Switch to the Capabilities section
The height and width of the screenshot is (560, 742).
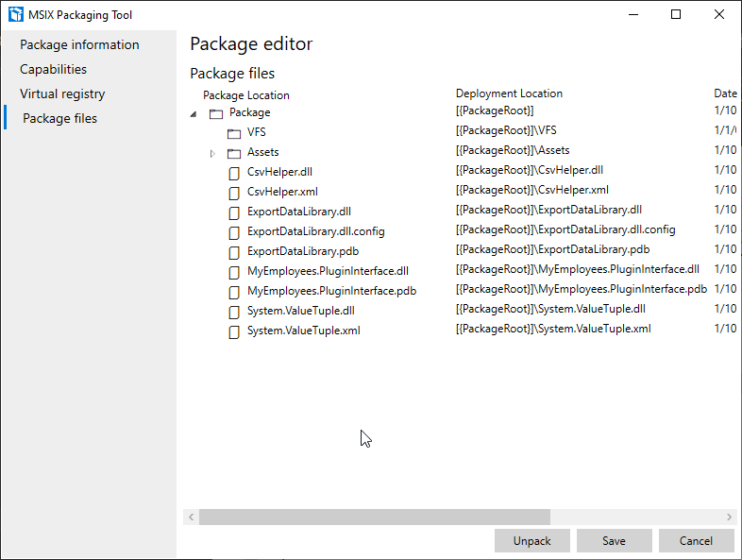(x=53, y=69)
